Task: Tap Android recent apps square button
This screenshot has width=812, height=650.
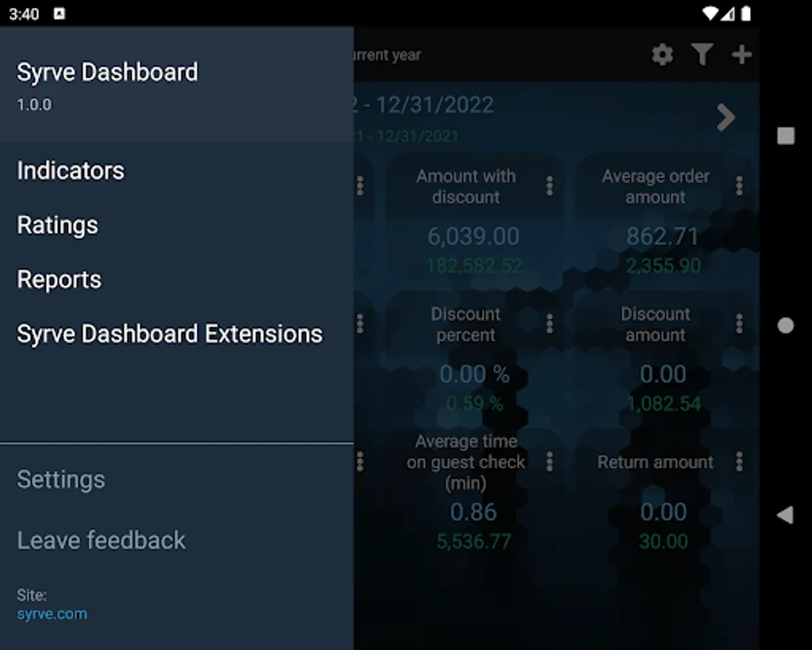Action: point(785,136)
